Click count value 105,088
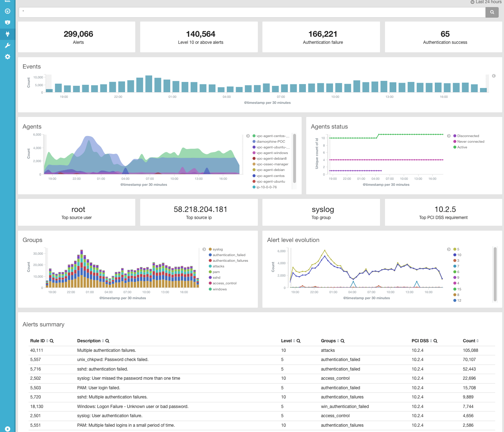The image size is (504, 432). (470, 350)
